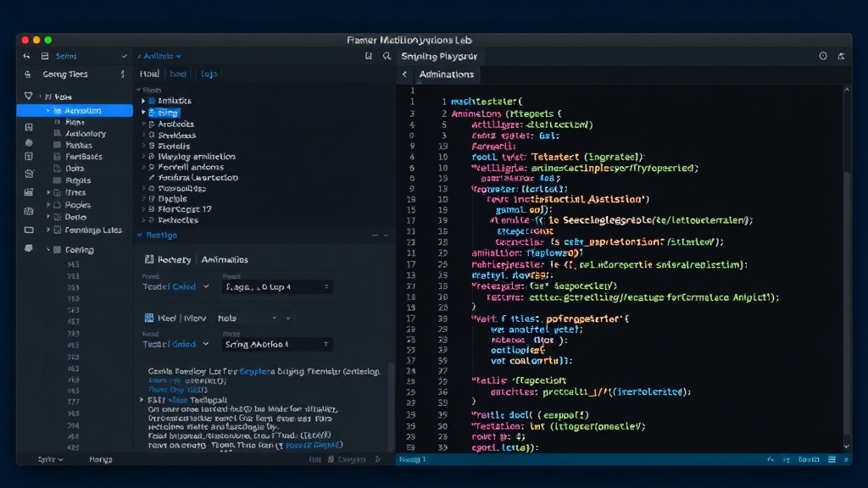Click the scroll-down arrow at the editor bottom
The height and width of the screenshot is (488, 868).
(x=847, y=446)
